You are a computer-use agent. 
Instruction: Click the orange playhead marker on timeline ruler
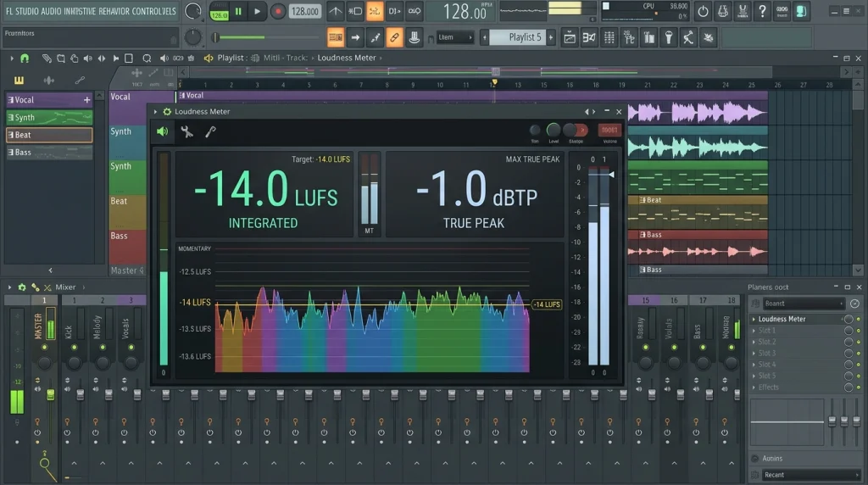[x=494, y=82]
